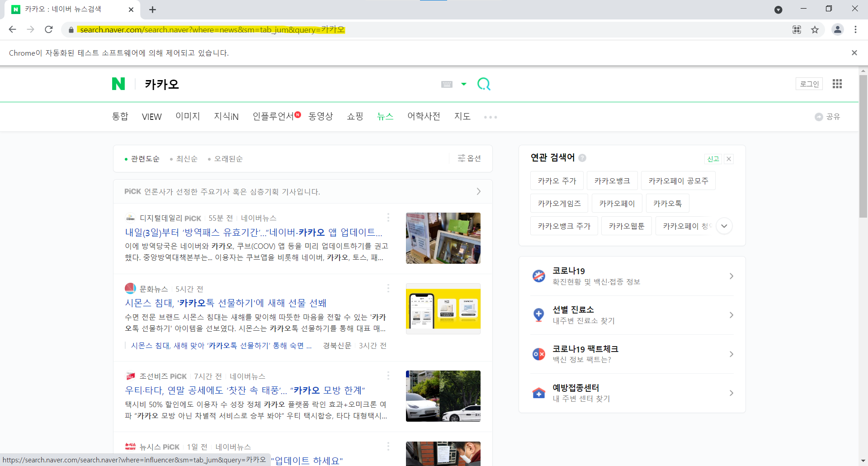Bookmark this page with star icon
This screenshot has width=868, height=466.
(x=815, y=29)
